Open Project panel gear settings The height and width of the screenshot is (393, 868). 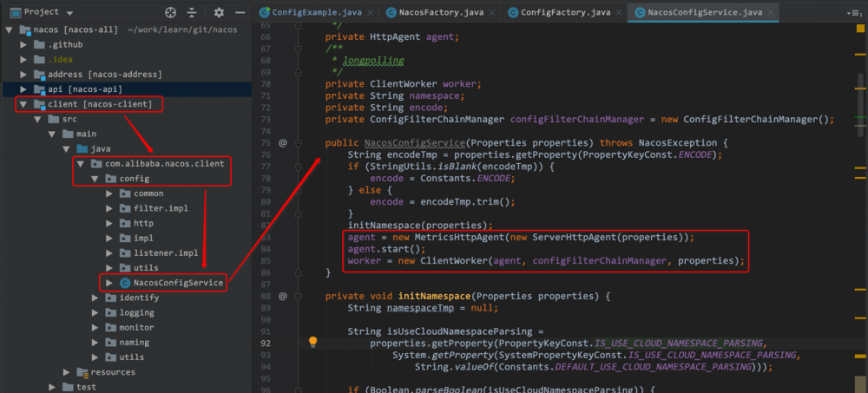pyautogui.click(x=220, y=12)
